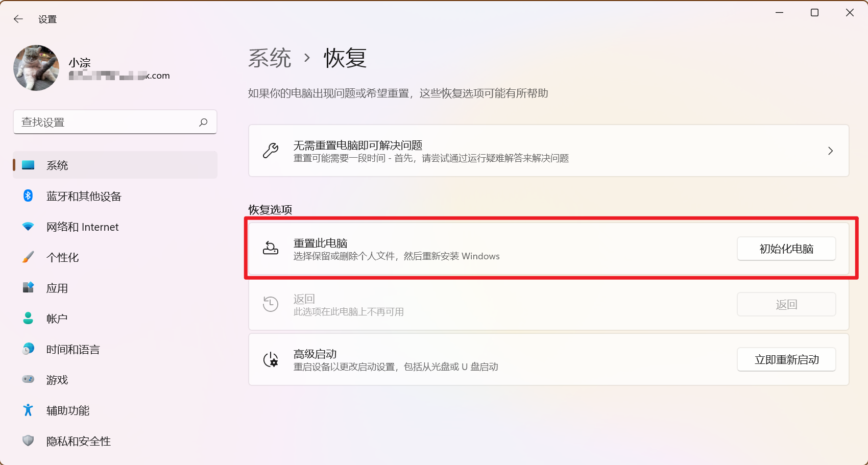This screenshot has width=868, height=465.
Task: Select 时间和语言 from the sidebar
Action: coord(73,349)
